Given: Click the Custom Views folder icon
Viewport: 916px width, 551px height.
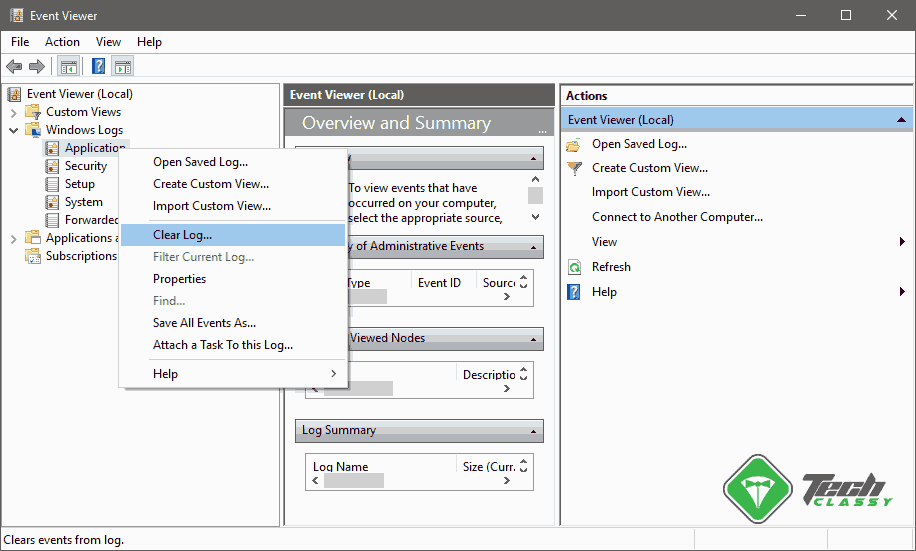Looking at the screenshot, I should click(33, 112).
